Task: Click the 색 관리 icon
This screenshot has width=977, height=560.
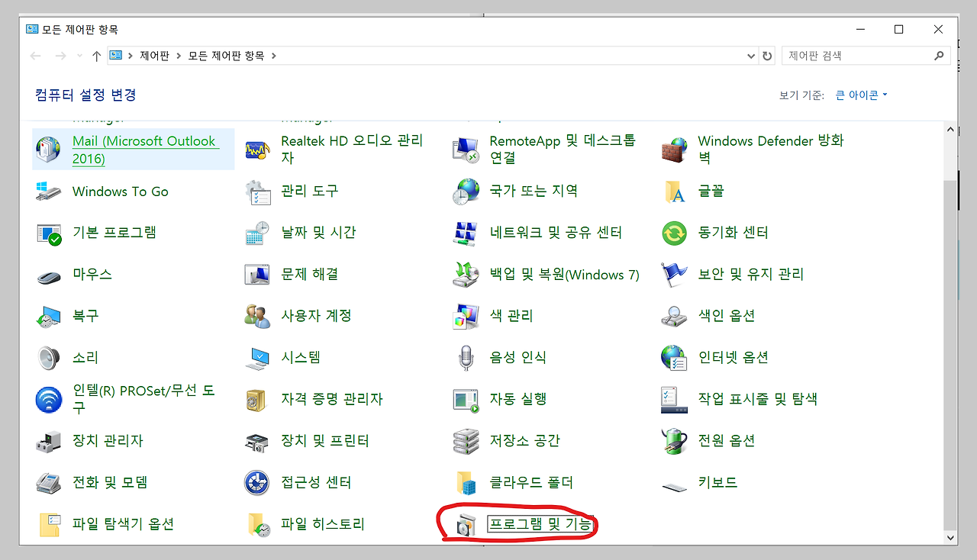Action: tap(466, 316)
